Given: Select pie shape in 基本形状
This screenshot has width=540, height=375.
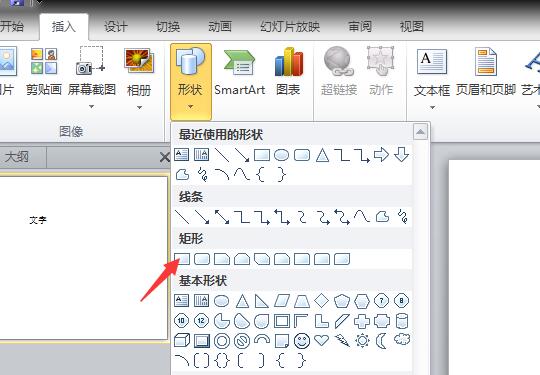Looking at the screenshot, I should tap(222, 321).
